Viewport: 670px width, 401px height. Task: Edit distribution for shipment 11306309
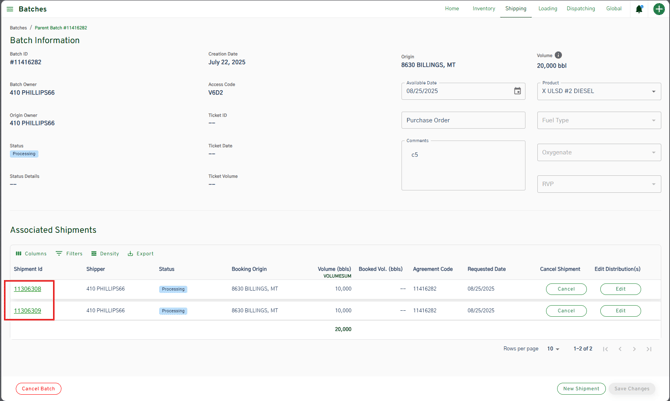620,311
